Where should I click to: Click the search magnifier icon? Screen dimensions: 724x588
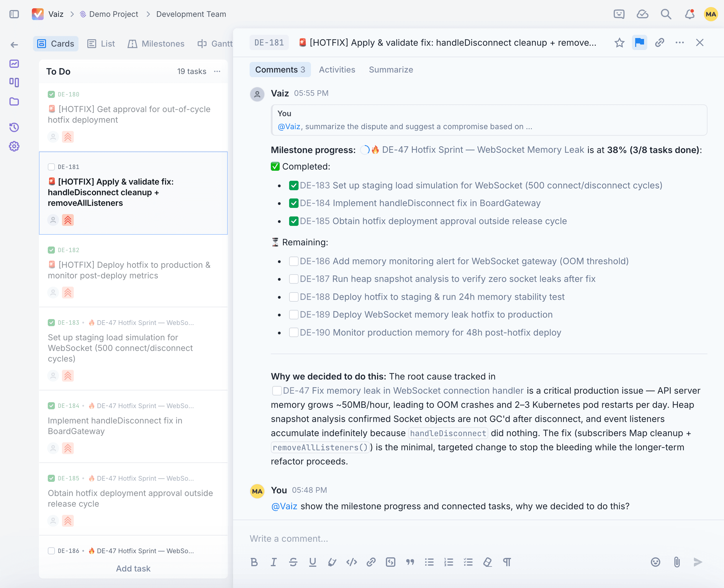point(666,14)
